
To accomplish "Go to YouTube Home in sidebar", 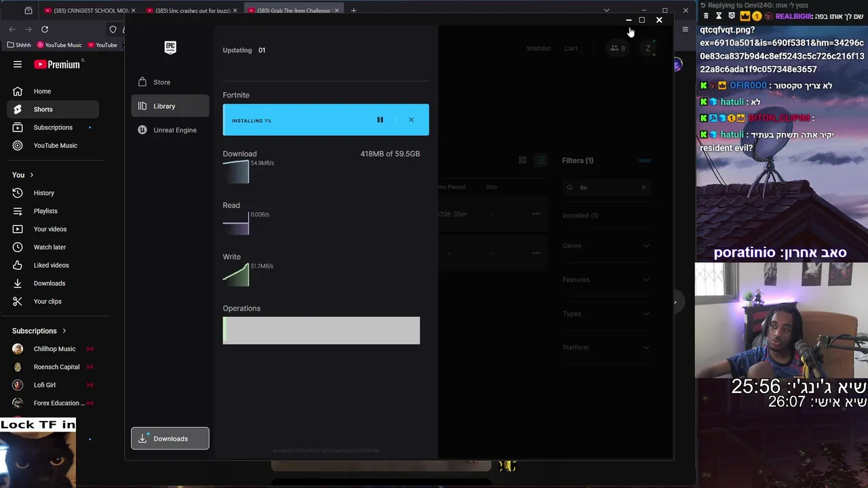I will tap(53, 91).
